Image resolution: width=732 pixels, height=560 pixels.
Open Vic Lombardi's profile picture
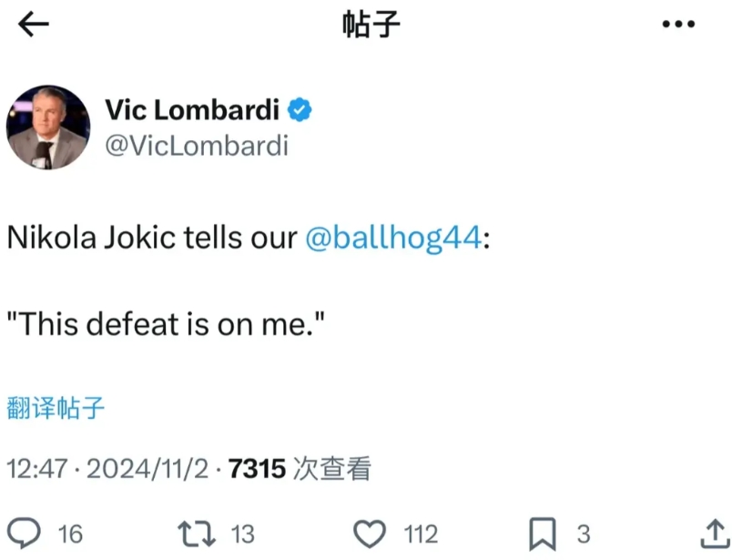tap(47, 127)
